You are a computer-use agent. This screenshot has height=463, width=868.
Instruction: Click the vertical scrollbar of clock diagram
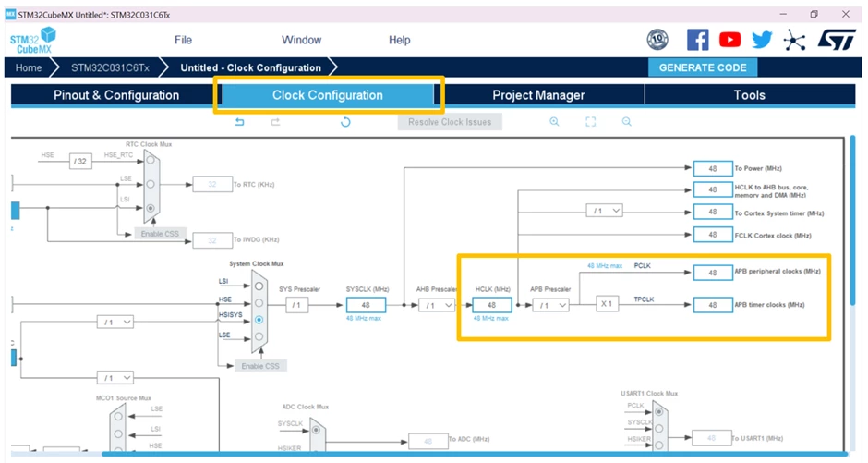pos(855,221)
